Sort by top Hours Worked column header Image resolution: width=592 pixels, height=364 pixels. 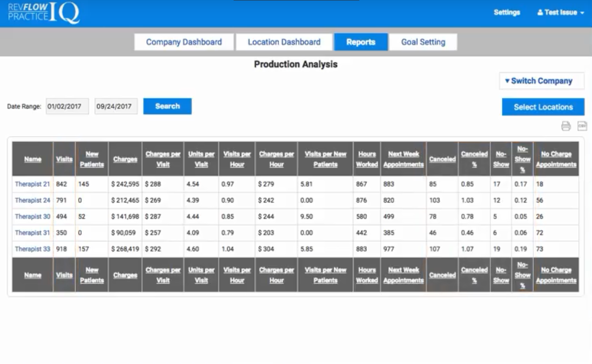pyautogui.click(x=367, y=159)
